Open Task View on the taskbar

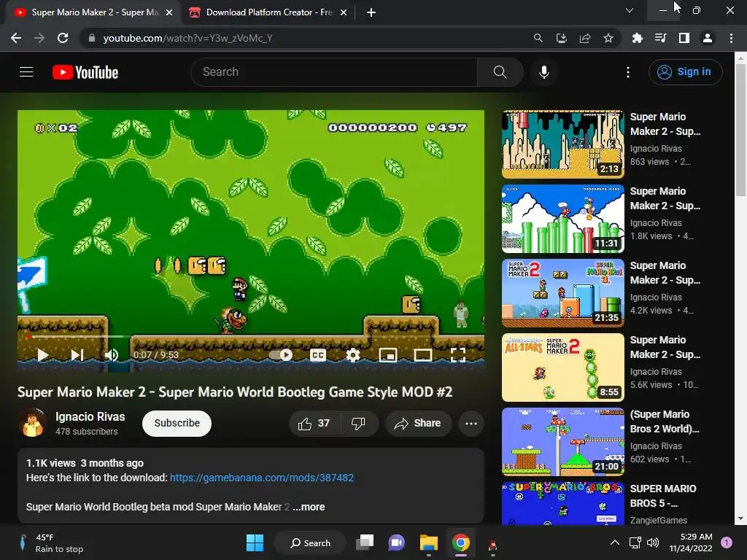[x=365, y=542]
